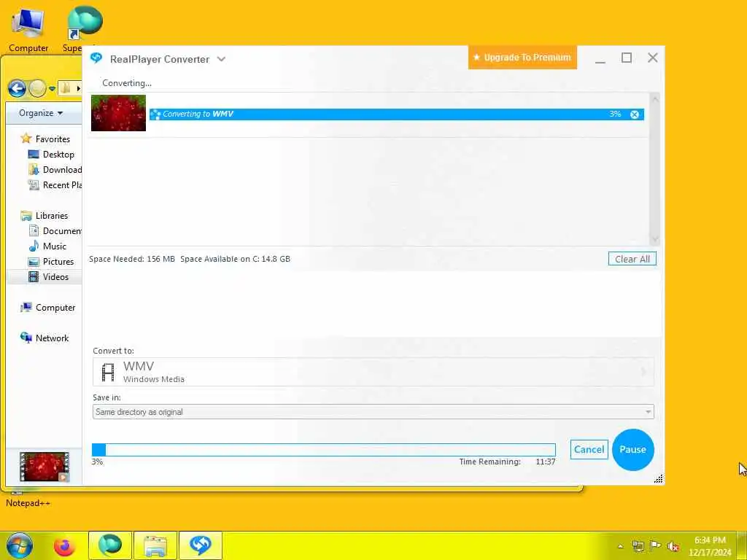
Task: Cancel the WMV conversion item with X
Action: [635, 114]
